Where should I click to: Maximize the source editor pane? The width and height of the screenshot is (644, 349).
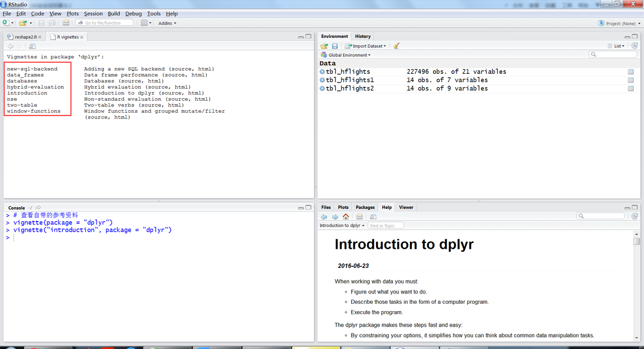308,37
